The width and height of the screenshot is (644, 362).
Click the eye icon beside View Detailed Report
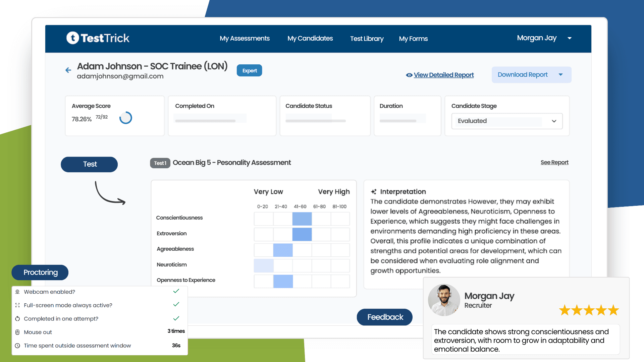[x=409, y=75]
